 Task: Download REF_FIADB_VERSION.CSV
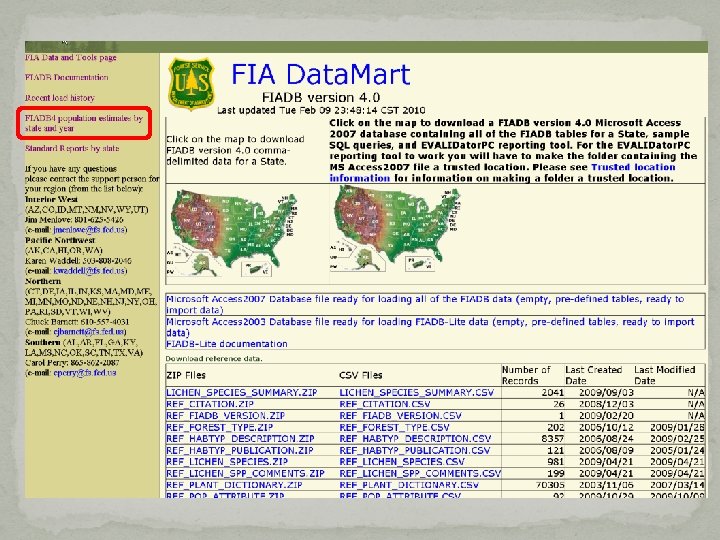tap(400, 416)
